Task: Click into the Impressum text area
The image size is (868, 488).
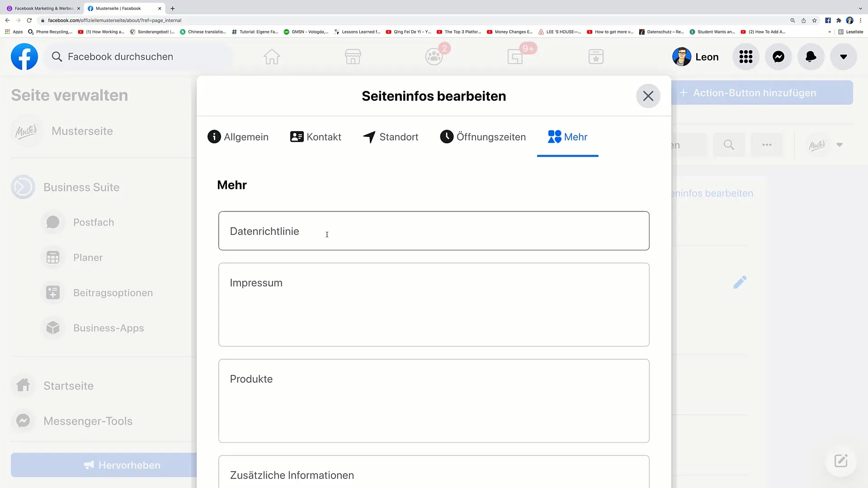Action: click(434, 305)
